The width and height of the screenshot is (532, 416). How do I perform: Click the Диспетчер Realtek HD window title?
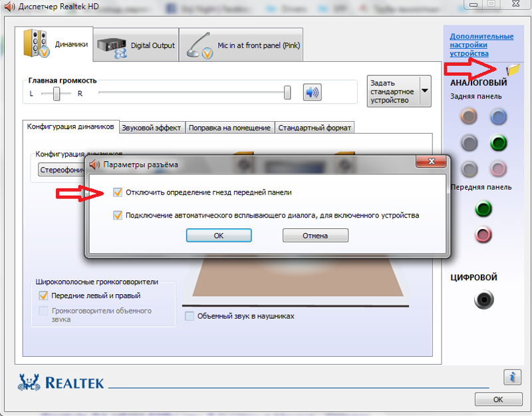tap(59, 7)
